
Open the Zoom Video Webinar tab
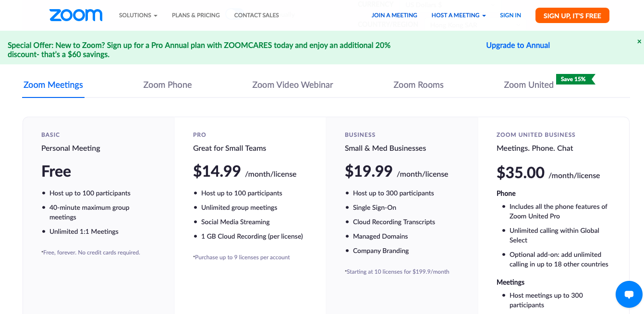(x=292, y=85)
